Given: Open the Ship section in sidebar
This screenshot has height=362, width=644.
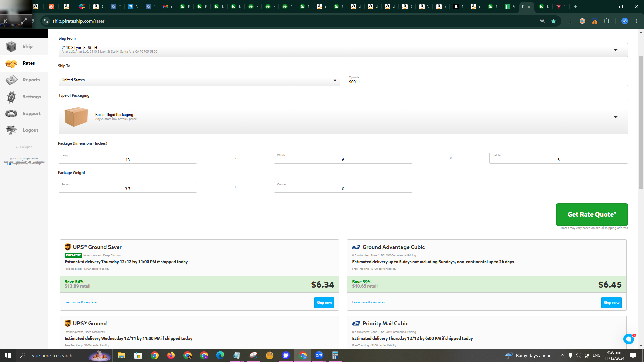Looking at the screenshot, I should [x=24, y=47].
